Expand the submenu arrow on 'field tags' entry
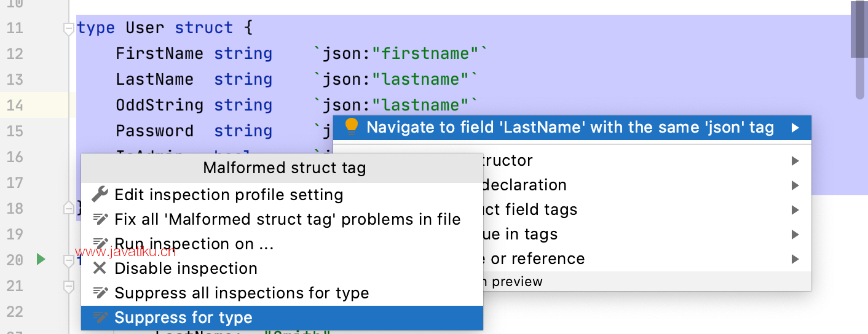This screenshot has width=868, height=334. pos(795,210)
